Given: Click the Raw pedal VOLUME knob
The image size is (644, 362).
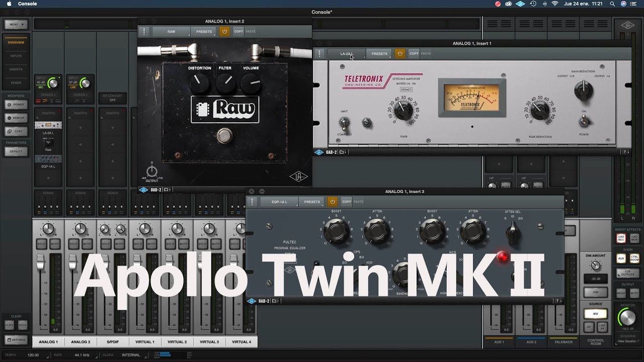Looking at the screenshot, I should [251, 83].
